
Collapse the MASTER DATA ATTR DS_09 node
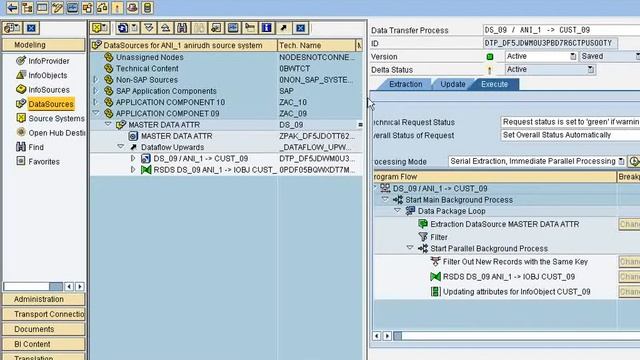108,124
